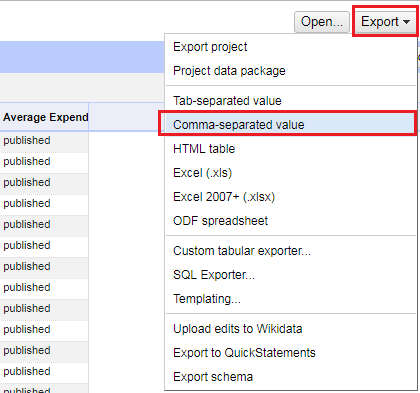Open Custom tabular exporter...
Image resolution: width=420 pixels, height=393 pixels.
point(290,251)
